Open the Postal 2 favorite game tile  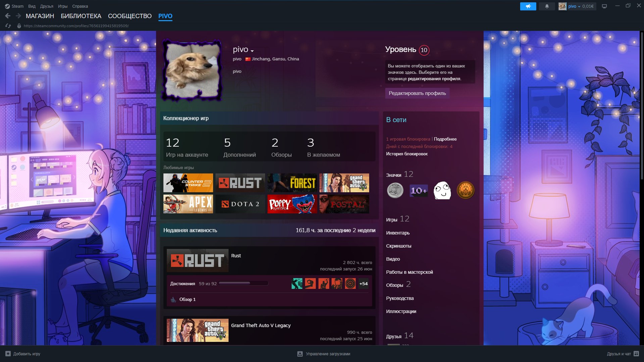(344, 204)
